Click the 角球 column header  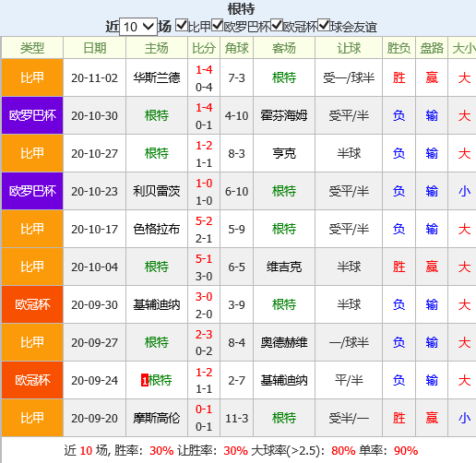pos(236,48)
